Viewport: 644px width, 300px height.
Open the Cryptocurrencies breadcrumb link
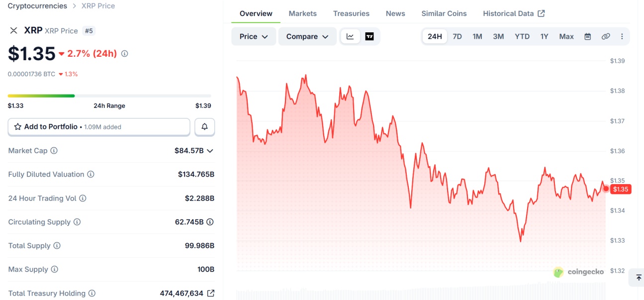(37, 6)
